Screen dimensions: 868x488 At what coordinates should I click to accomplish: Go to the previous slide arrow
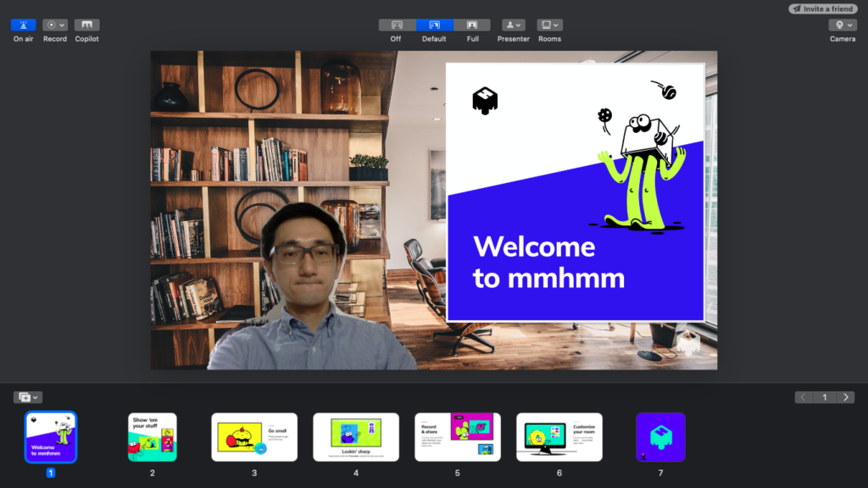coord(804,397)
